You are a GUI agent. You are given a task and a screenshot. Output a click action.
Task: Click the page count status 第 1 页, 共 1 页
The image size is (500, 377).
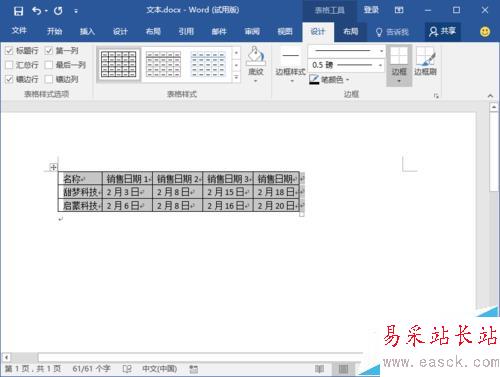coord(33,369)
